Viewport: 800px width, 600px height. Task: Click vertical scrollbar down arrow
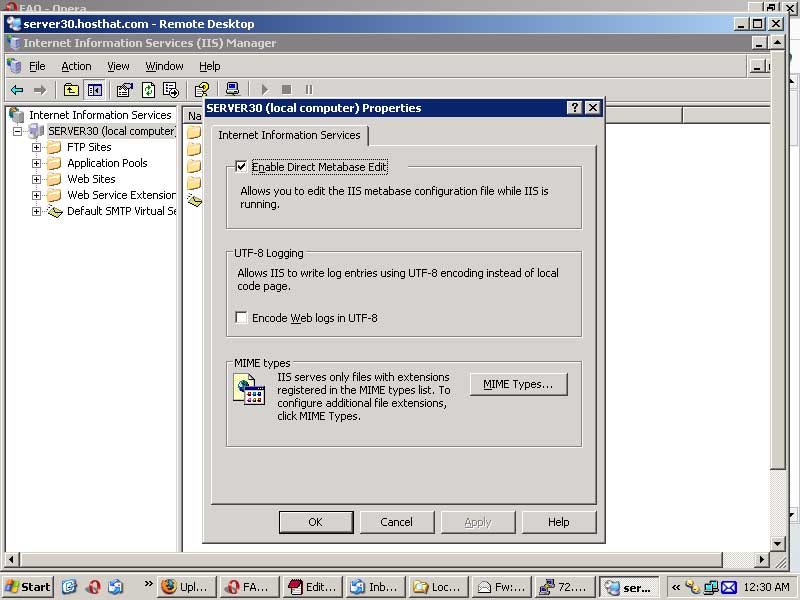click(778, 544)
